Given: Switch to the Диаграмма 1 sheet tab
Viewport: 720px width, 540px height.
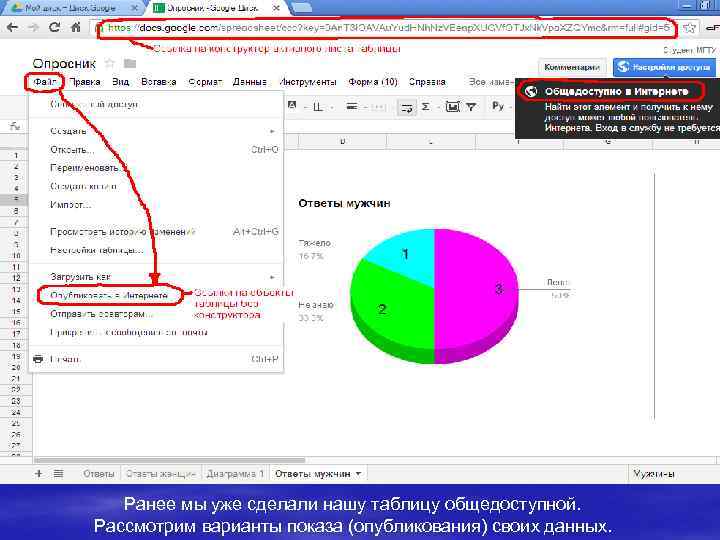Looking at the screenshot, I should pyautogui.click(x=235, y=473).
